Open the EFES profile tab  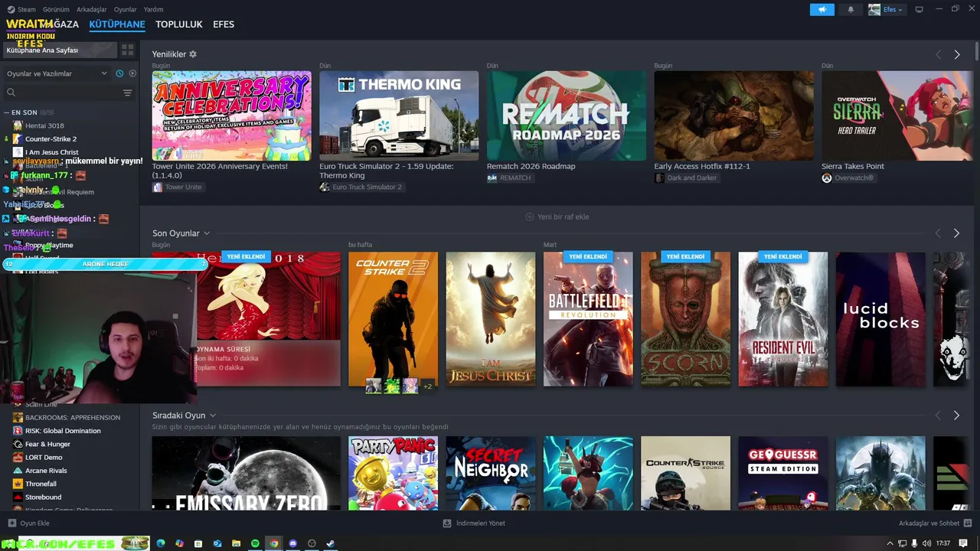[224, 24]
